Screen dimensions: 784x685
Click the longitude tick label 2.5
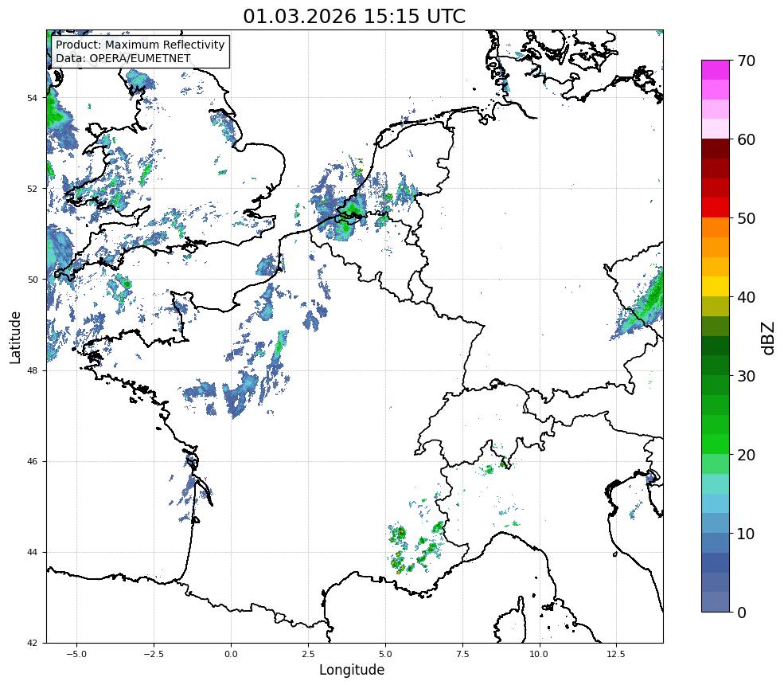(308, 654)
